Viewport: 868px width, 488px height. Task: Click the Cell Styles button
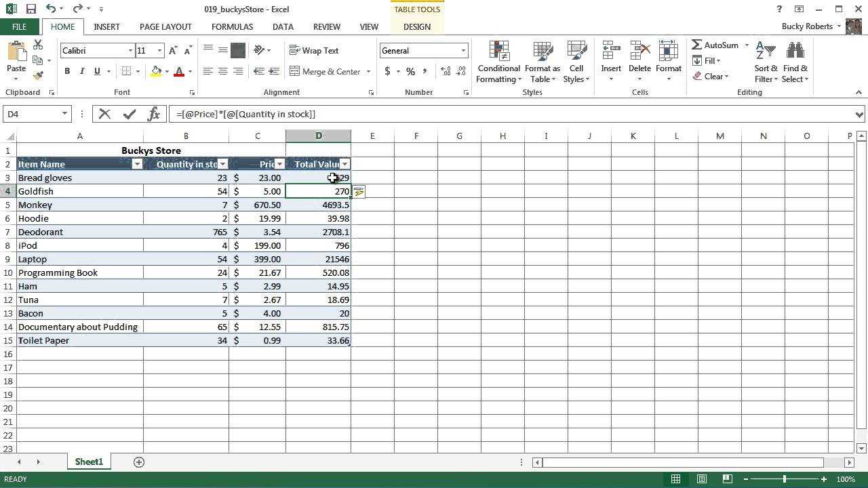pos(576,62)
